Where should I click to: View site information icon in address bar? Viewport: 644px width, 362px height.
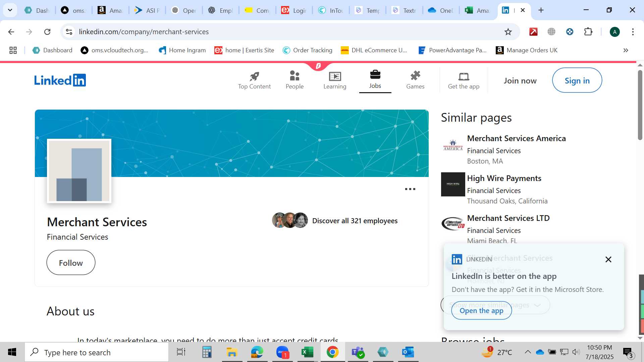click(x=69, y=32)
